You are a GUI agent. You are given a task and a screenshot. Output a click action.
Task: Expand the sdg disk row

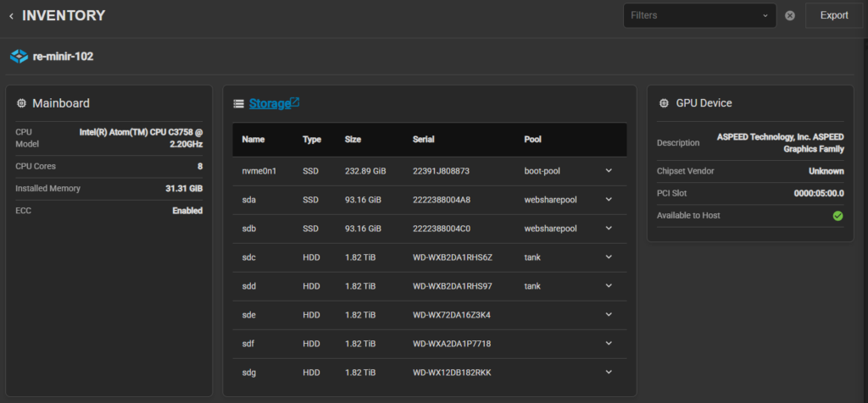pos(609,372)
